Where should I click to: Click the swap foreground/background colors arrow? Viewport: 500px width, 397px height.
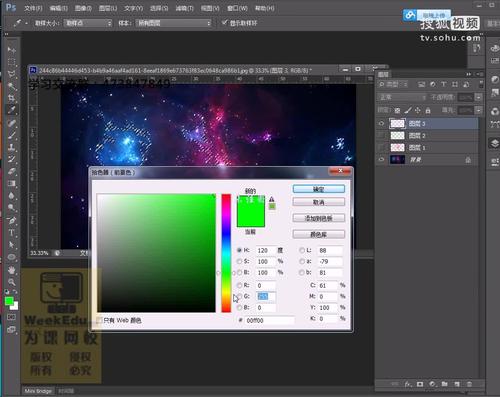(x=15, y=292)
